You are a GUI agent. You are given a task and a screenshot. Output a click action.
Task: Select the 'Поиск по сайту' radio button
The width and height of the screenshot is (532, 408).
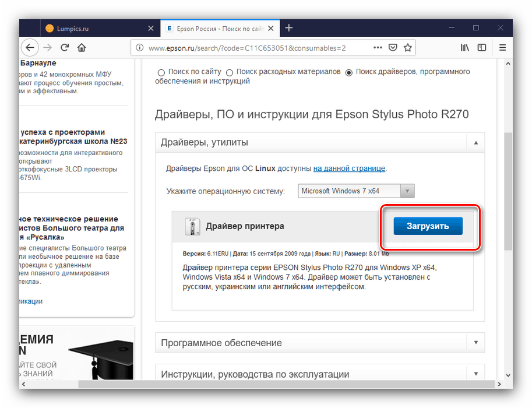(161, 72)
